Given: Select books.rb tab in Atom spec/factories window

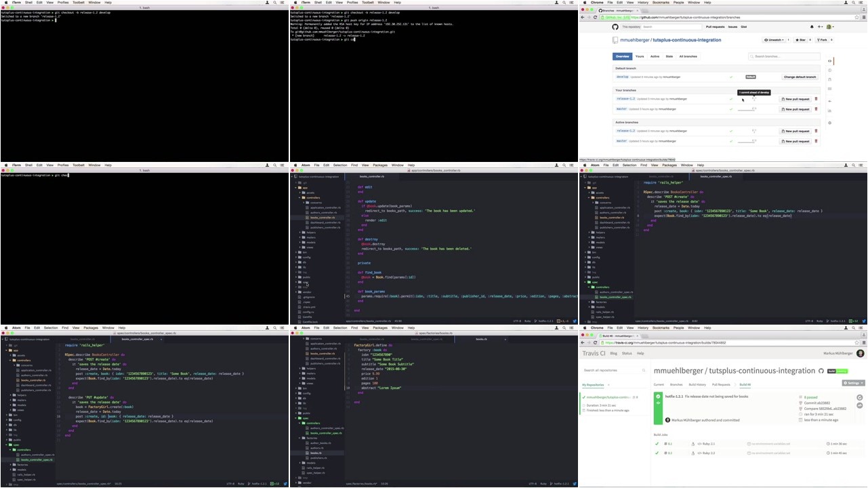Looking at the screenshot, I should pyautogui.click(x=480, y=339).
